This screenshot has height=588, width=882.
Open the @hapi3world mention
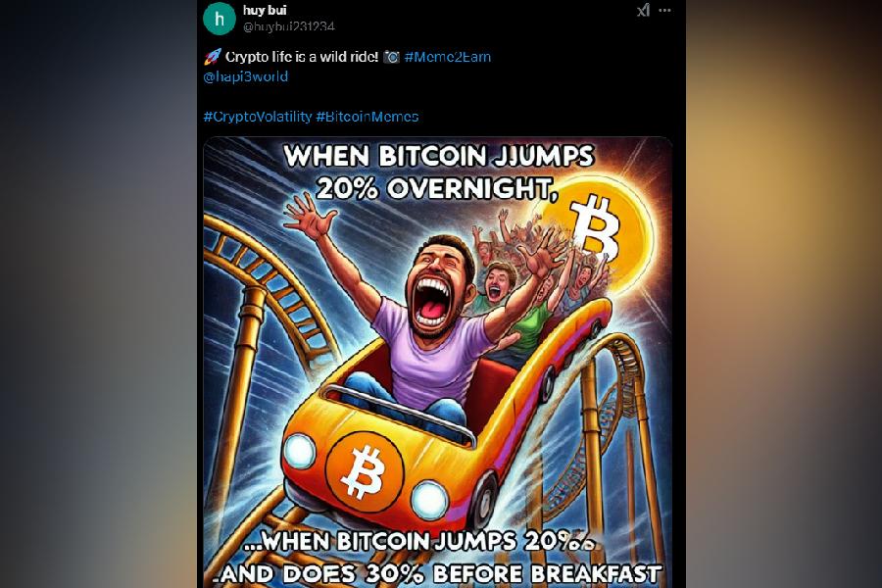(246, 76)
